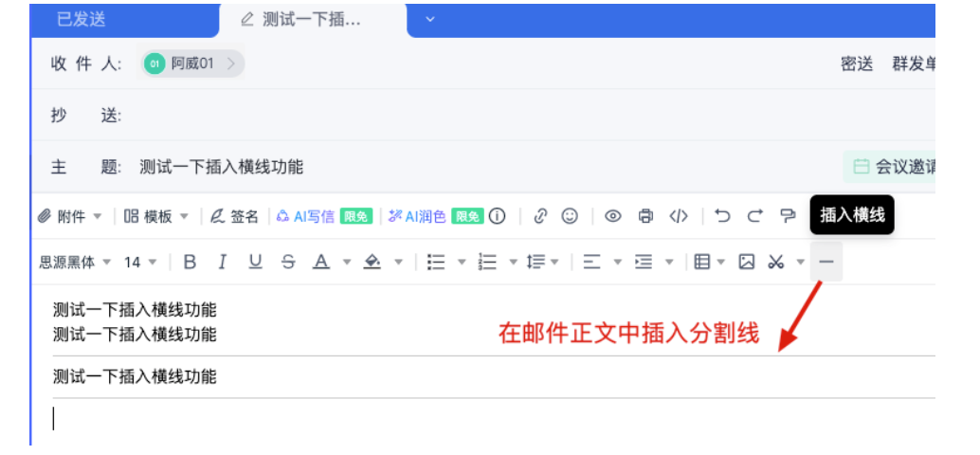980x455 pixels.
Task: Enable the 群发单 option
Action: [x=913, y=64]
